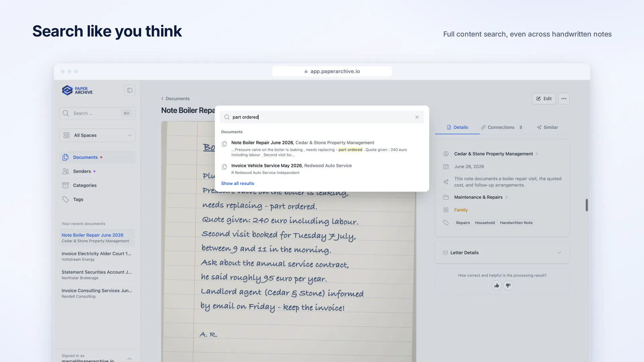Viewport: 644px width, 362px height.
Task: Give thumbs up on processing result
Action: point(496,286)
